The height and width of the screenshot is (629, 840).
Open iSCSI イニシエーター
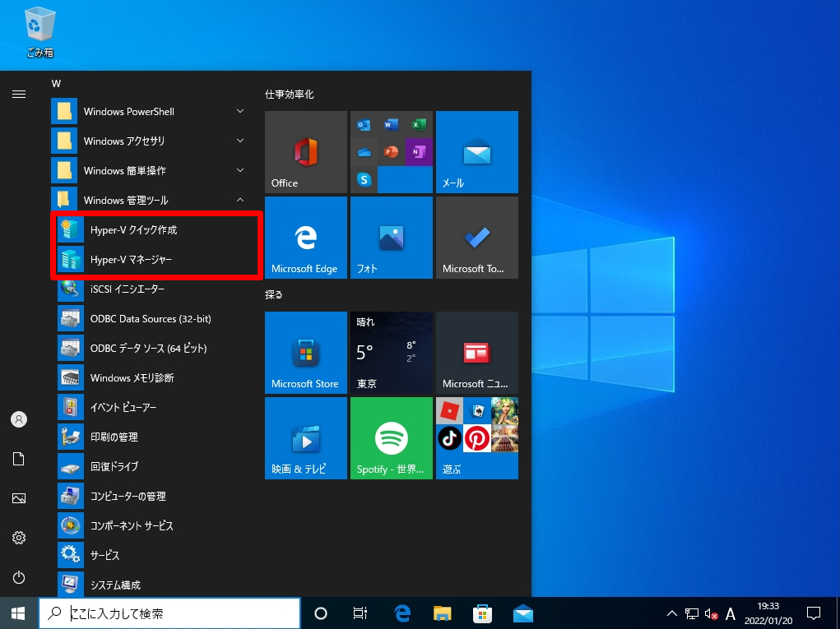(155, 289)
